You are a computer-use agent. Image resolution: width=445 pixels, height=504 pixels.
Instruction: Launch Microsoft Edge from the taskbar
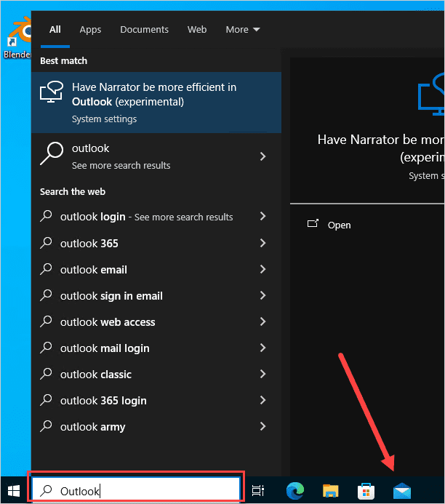pos(295,490)
